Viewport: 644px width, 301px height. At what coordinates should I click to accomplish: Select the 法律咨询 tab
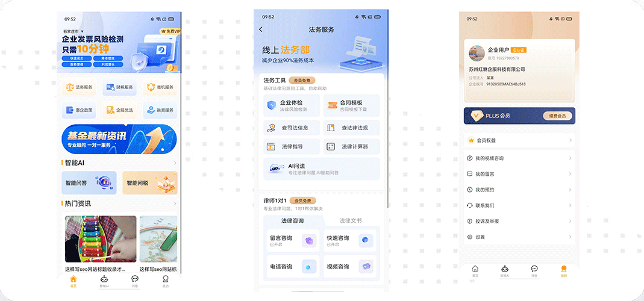pyautogui.click(x=293, y=221)
